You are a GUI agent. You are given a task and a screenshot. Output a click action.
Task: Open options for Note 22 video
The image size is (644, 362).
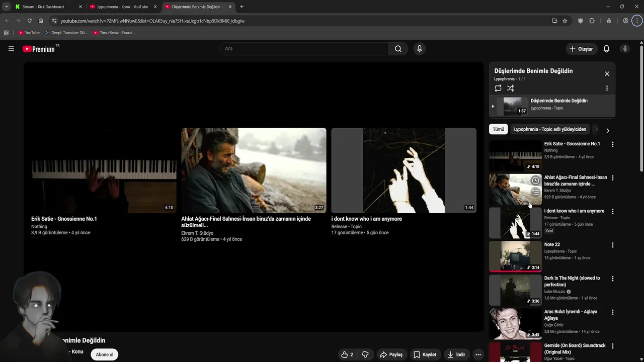(612, 245)
